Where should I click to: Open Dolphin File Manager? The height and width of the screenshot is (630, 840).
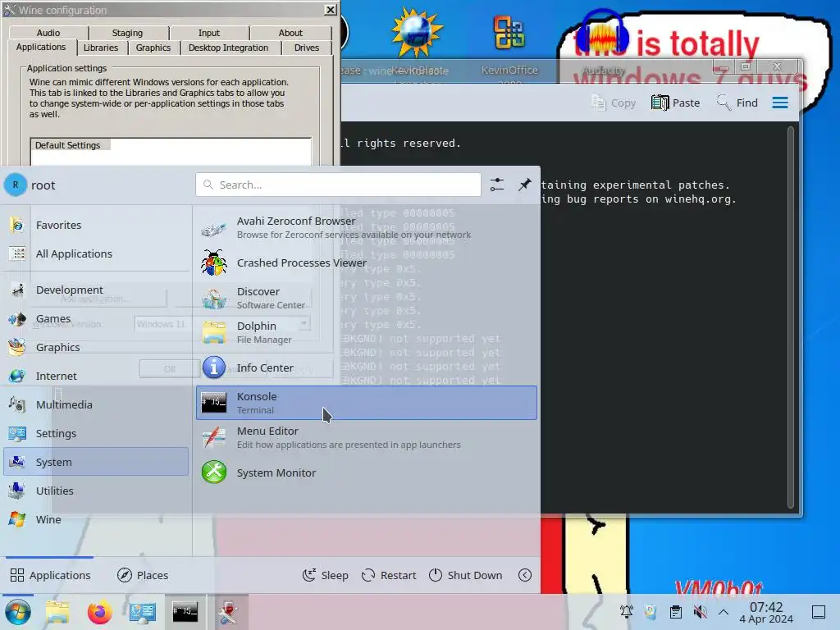367,332
